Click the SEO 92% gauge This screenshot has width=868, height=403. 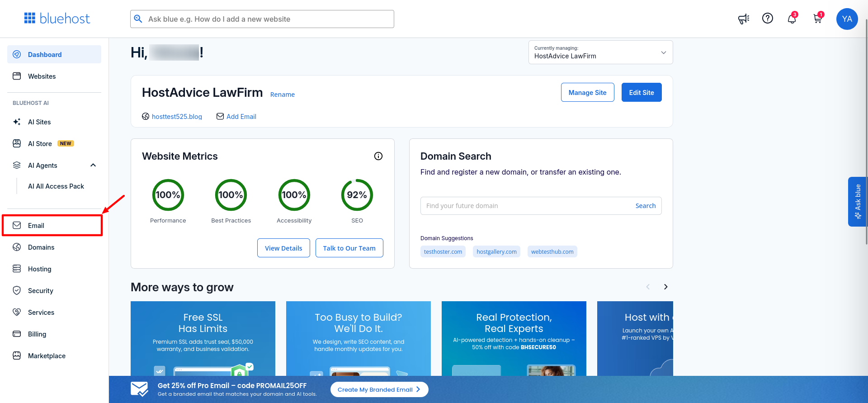coord(357,195)
